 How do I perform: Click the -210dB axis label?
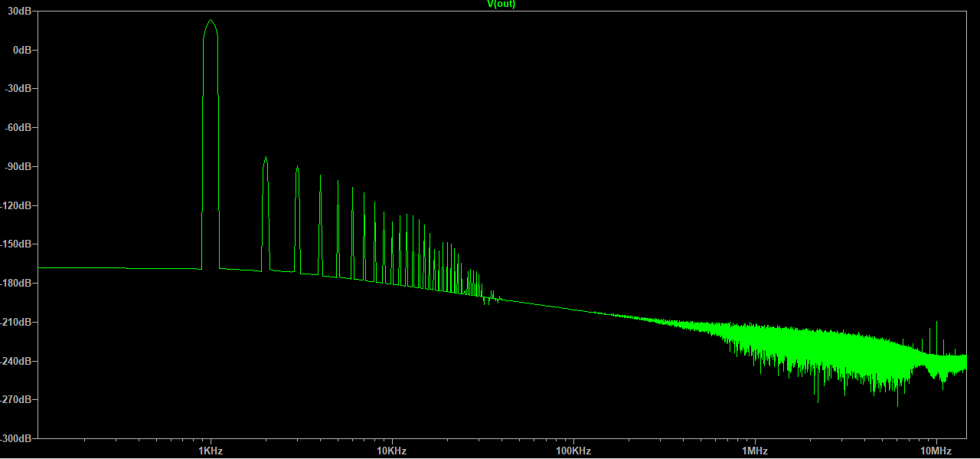pos(16,322)
